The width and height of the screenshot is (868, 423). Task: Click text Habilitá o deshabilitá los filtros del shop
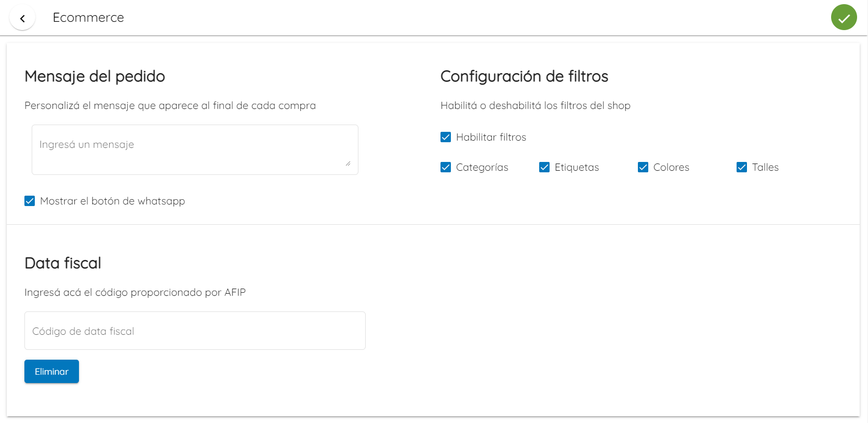536,105
